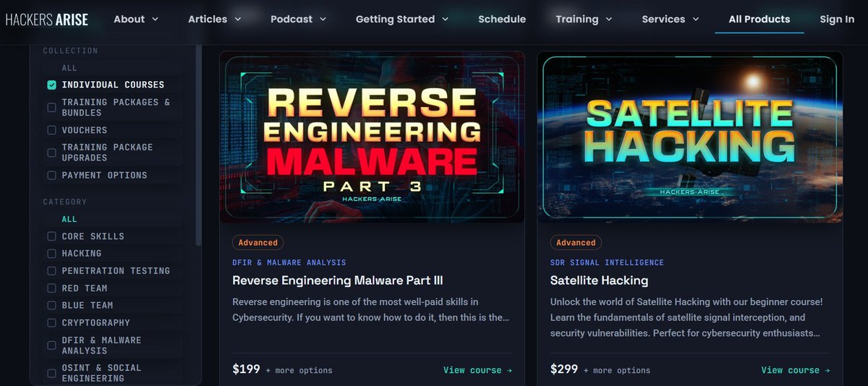The image size is (868, 386).
Task: Check Training Package Upgrades filter
Action: (x=51, y=153)
